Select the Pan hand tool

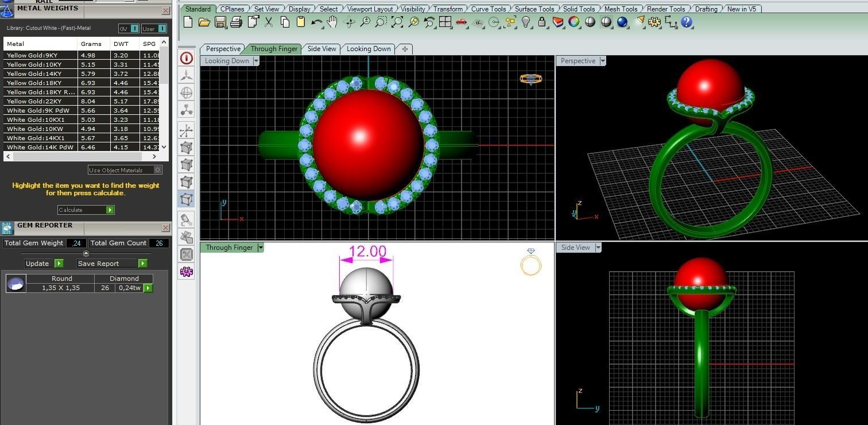coord(332,22)
